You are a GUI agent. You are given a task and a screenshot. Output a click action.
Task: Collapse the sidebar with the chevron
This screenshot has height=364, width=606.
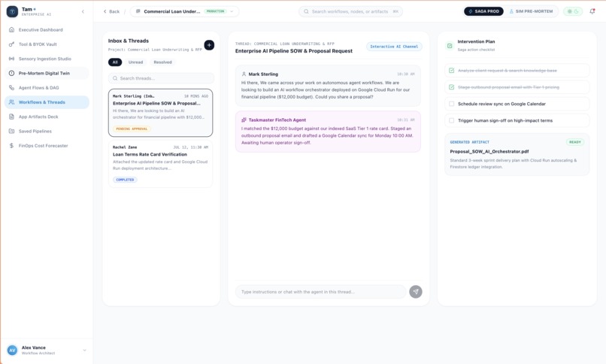point(83,11)
